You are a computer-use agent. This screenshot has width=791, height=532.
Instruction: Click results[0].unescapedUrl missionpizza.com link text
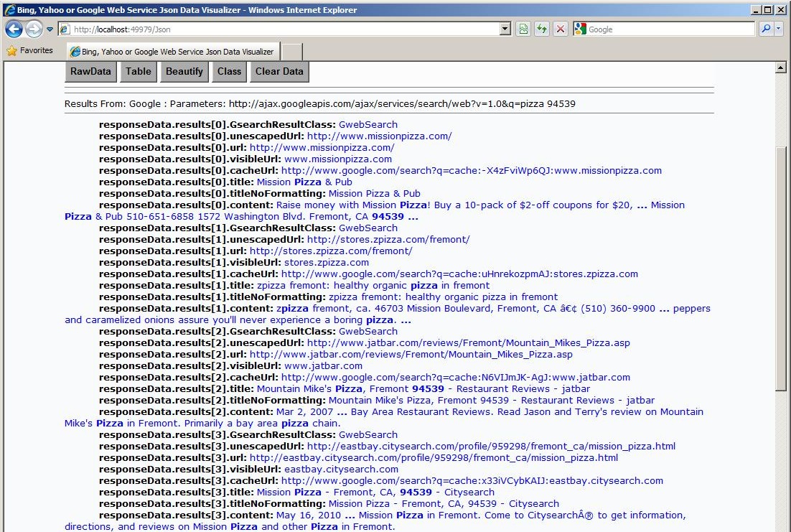[380, 136]
